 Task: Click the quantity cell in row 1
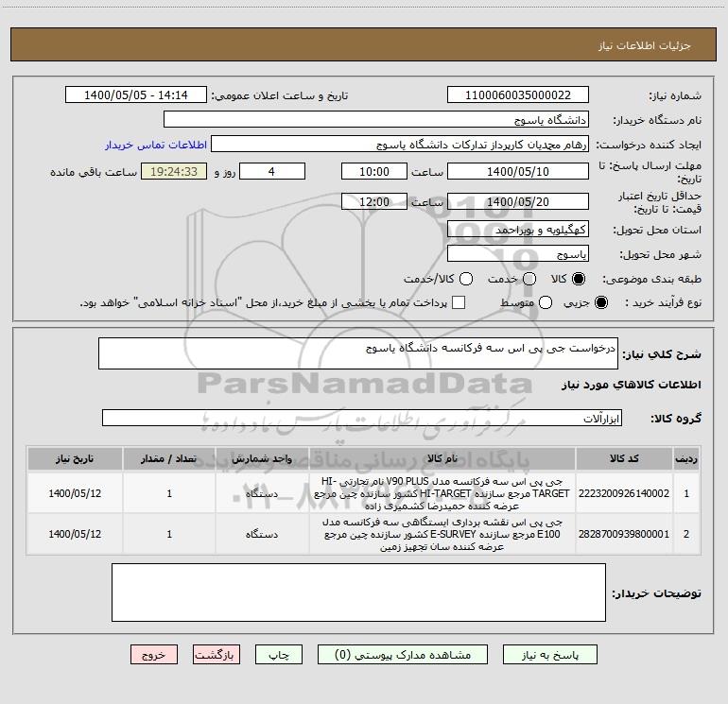tap(169, 493)
